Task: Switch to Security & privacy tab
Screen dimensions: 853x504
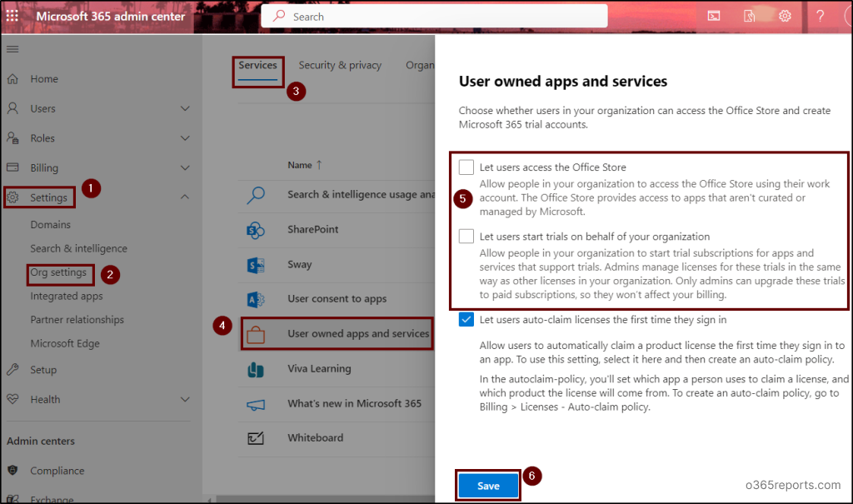Action: 340,65
